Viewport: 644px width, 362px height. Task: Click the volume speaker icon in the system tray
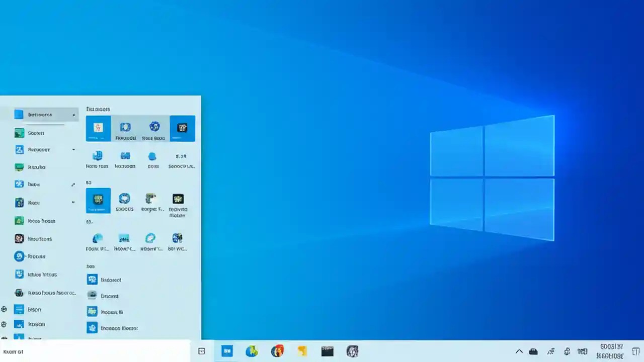coord(567,351)
